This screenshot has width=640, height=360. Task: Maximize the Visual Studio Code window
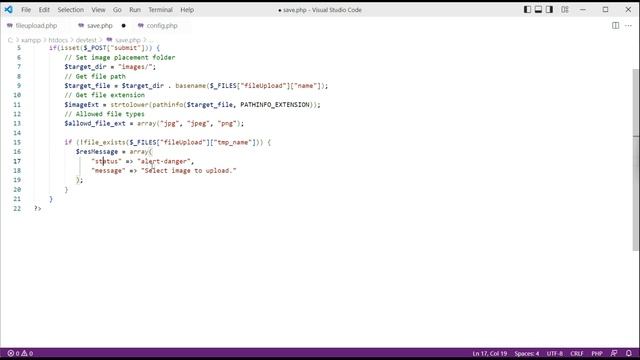click(605, 9)
